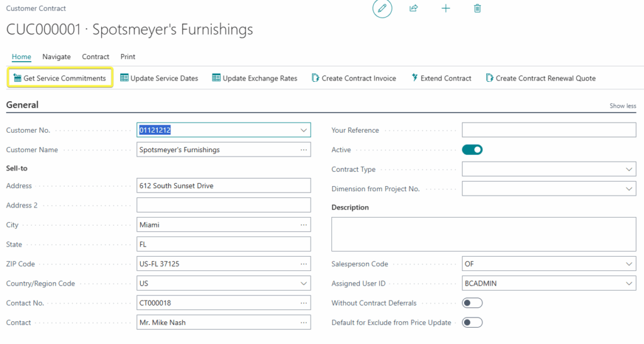Screen dimensions: 644x344
Task: Click Extend Contract action
Action: click(x=441, y=78)
